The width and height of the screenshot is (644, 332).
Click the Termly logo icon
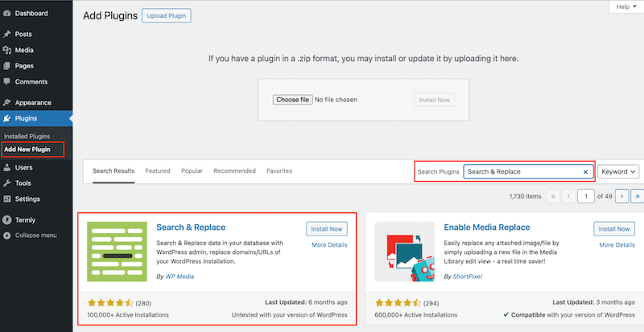coord(6,220)
